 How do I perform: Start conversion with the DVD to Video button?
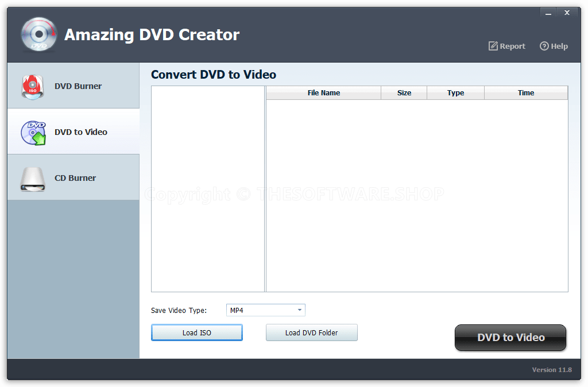tap(510, 338)
